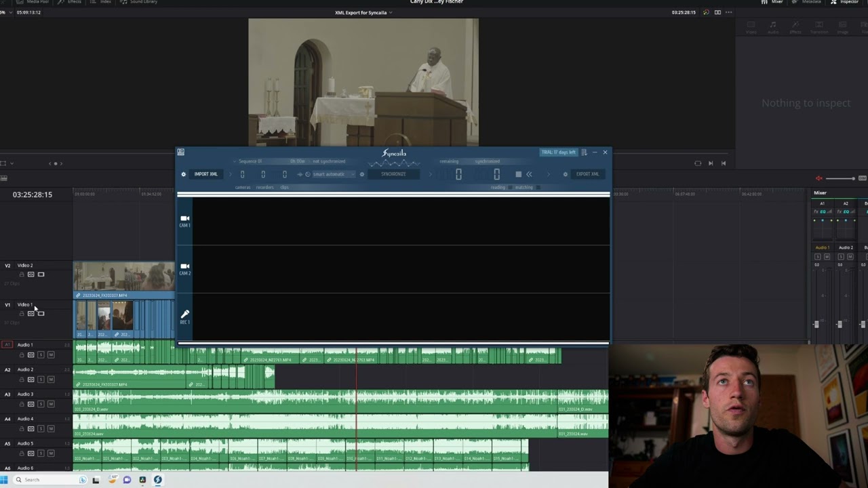Open the Windows Start menu
The height and width of the screenshot is (488, 868).
4,480
